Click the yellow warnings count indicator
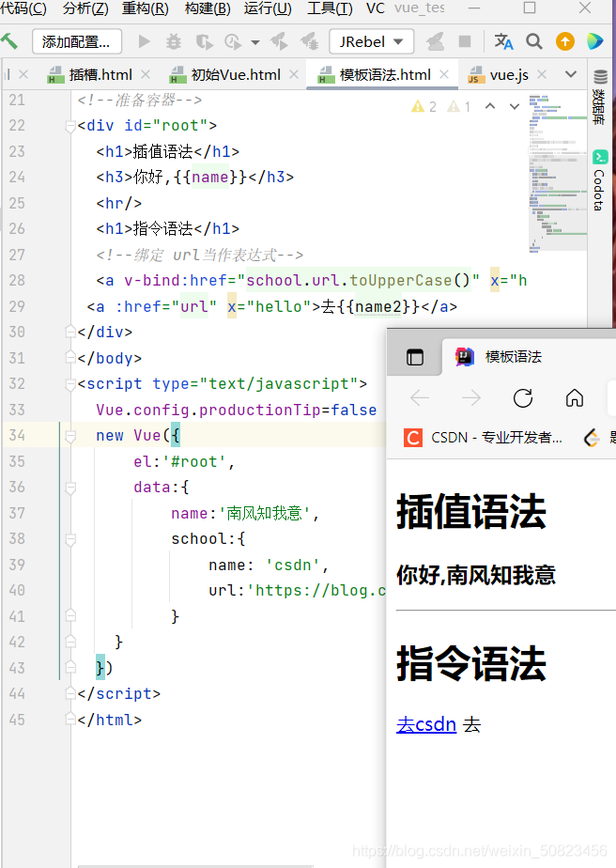 click(x=423, y=106)
